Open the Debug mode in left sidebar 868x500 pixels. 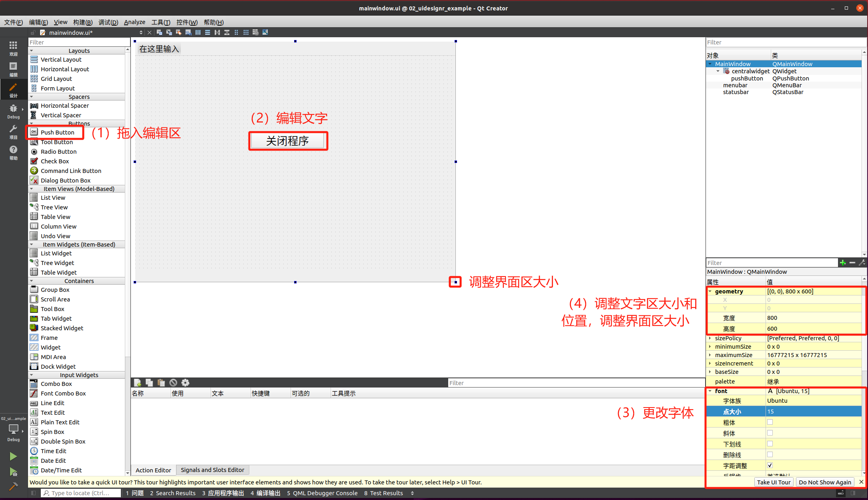13,111
